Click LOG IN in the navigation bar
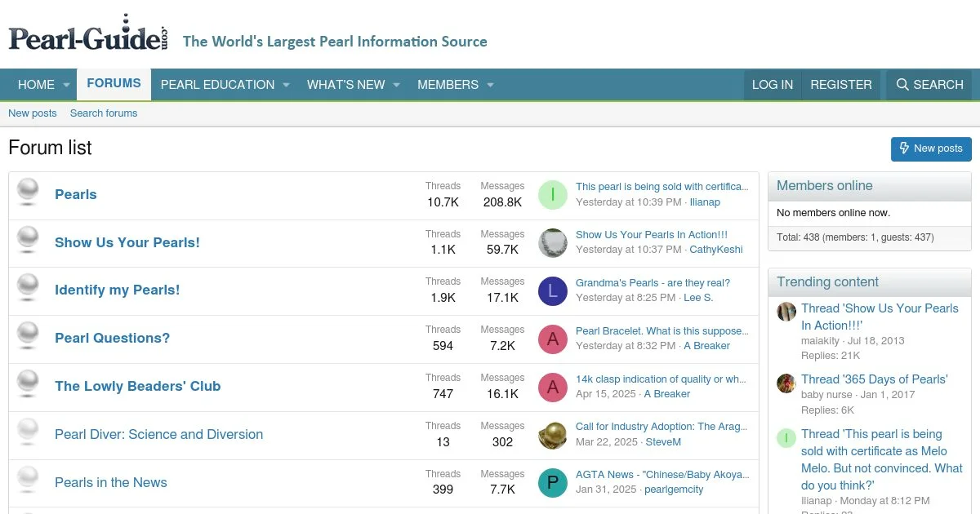The height and width of the screenshot is (514, 980). (x=773, y=85)
